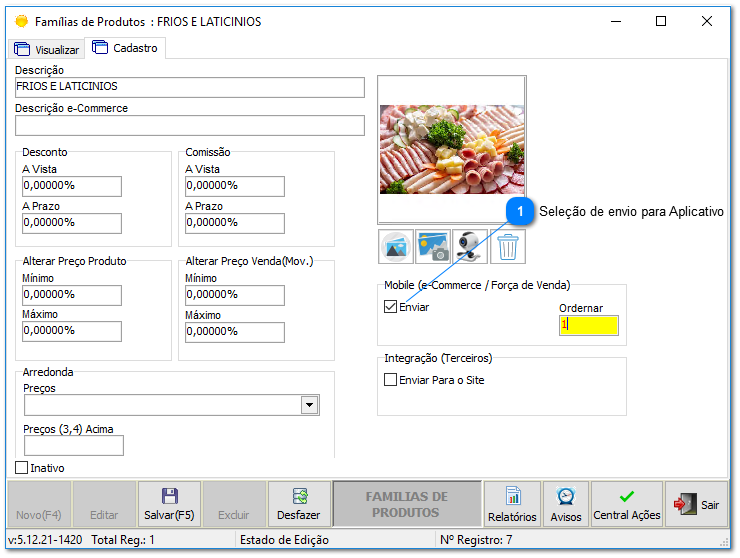Click Comissão A Vista percentage field
The height and width of the screenshot is (558, 740).
click(x=235, y=186)
